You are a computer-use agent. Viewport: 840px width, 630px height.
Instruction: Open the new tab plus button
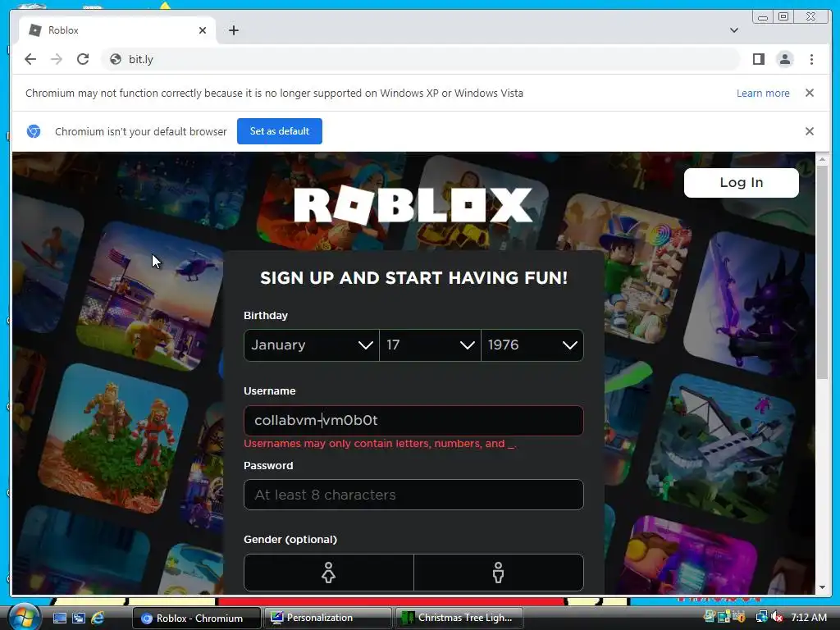(x=234, y=30)
